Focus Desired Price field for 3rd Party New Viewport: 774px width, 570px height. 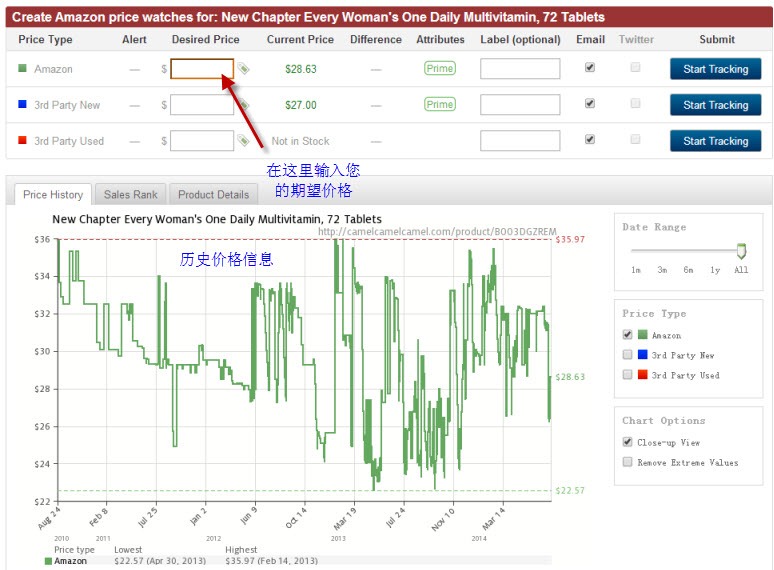[202, 105]
